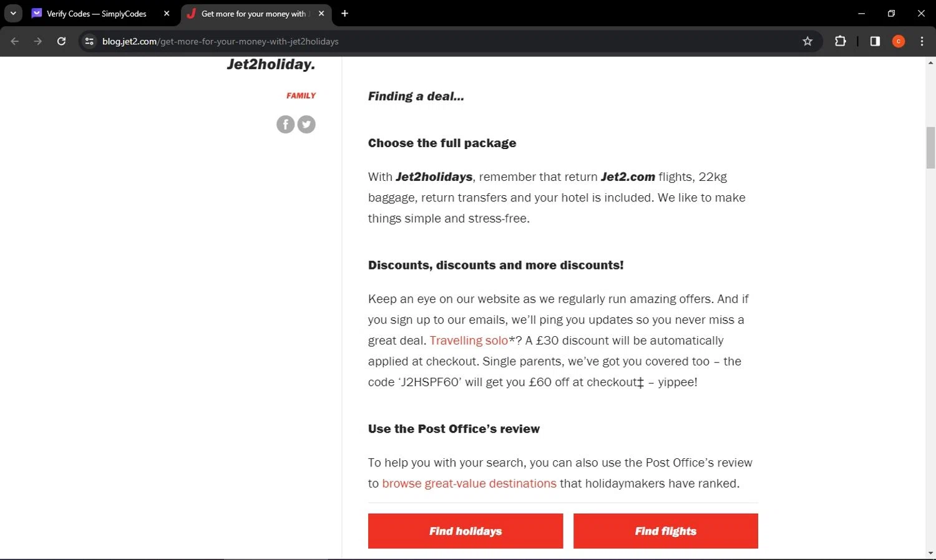Click the address bar URL field

pos(437,41)
